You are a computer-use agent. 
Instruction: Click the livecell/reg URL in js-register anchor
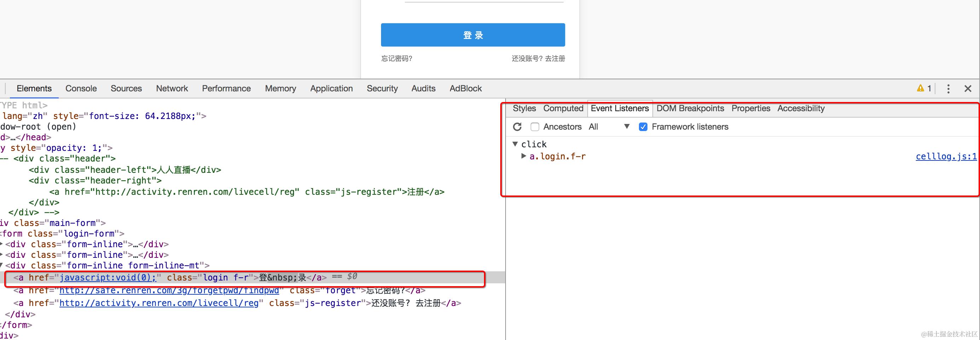coord(159,303)
